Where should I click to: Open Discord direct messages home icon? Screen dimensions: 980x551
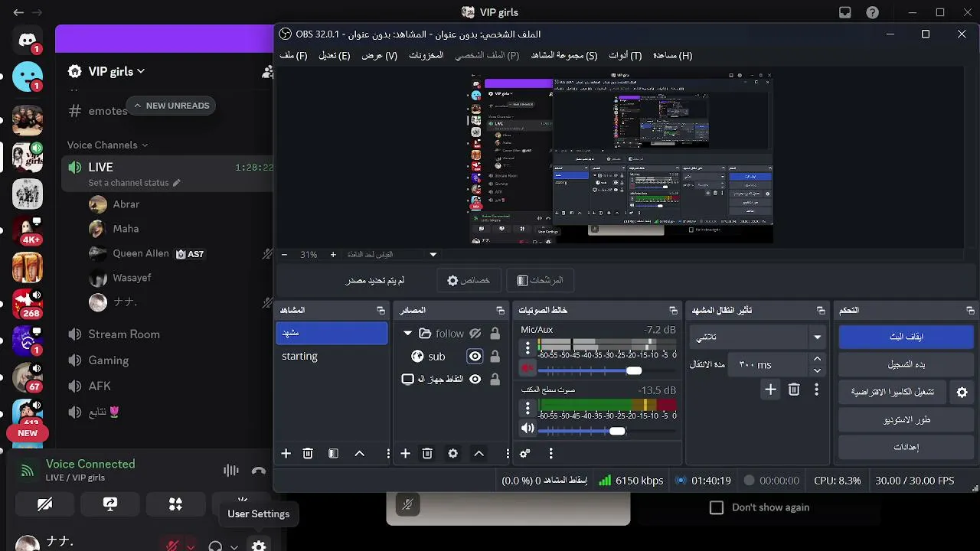tap(28, 41)
